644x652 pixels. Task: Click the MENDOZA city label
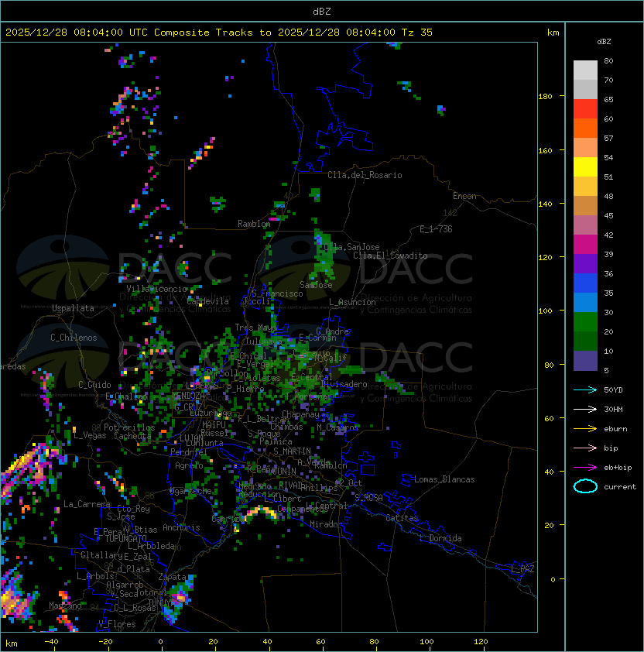pyautogui.click(x=188, y=396)
